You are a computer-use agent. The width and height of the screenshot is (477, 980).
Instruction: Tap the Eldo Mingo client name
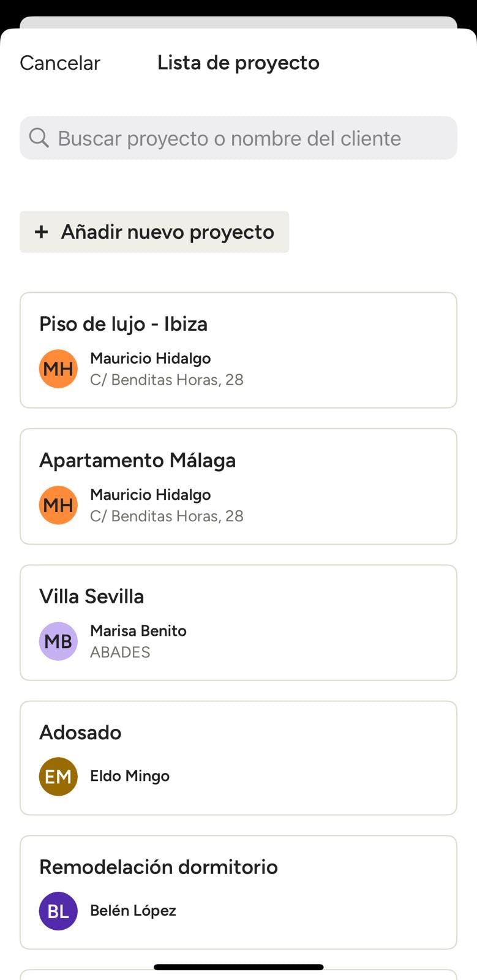coord(130,776)
